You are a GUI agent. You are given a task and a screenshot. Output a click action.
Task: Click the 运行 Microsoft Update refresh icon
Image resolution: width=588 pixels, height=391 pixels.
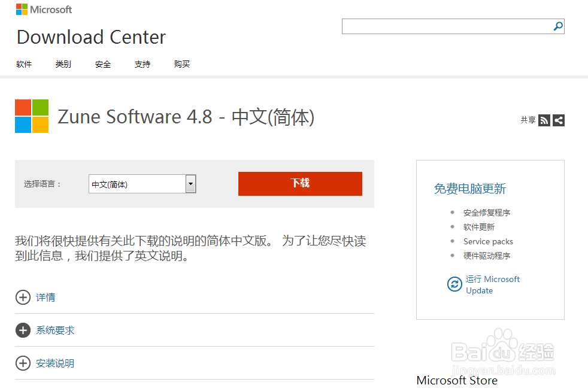pyautogui.click(x=454, y=284)
